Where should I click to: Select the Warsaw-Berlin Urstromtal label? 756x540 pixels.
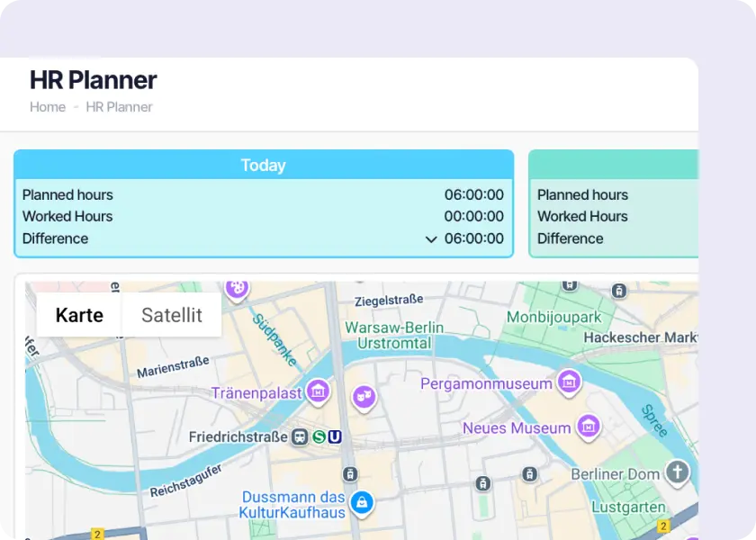tap(394, 335)
